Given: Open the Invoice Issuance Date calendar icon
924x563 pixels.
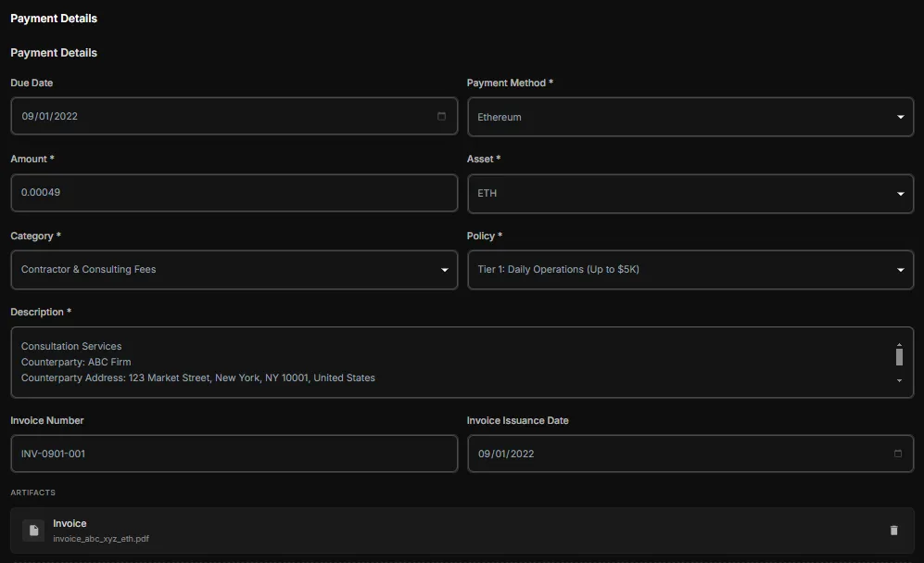Looking at the screenshot, I should click(x=897, y=454).
